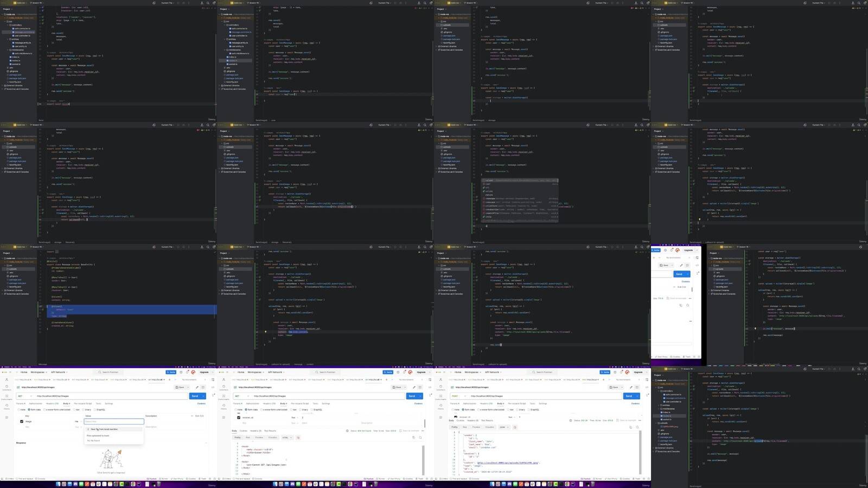
Task: Click the IDE settings gear in top-left IDE toolbar
Action: tap(214, 3)
